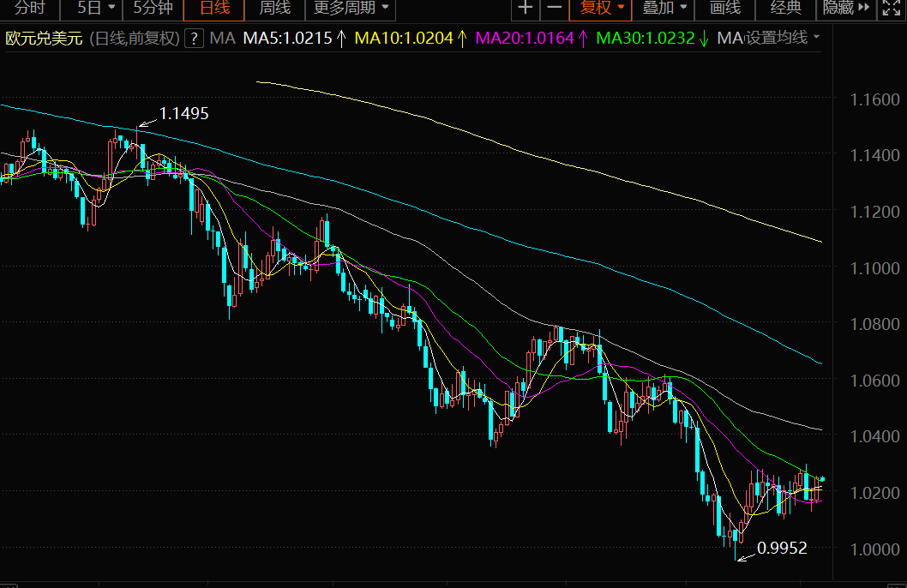Click the MA20:1.0164 value
This screenshot has width=907, height=588.
(525, 39)
